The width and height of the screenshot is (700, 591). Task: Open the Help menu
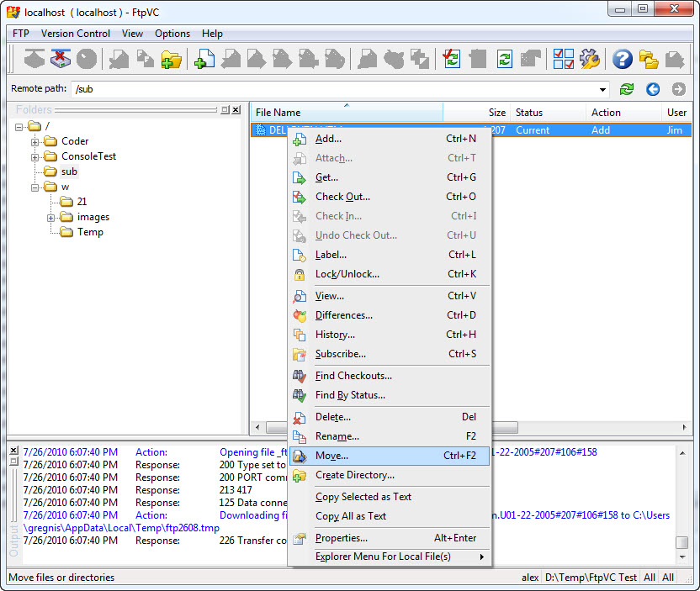point(212,34)
